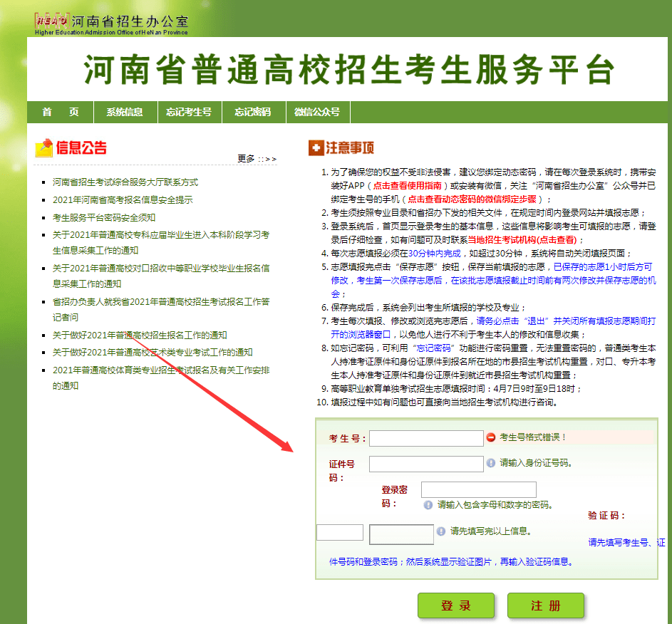
Task: Focus the 验证码 input field
Action: (340, 532)
